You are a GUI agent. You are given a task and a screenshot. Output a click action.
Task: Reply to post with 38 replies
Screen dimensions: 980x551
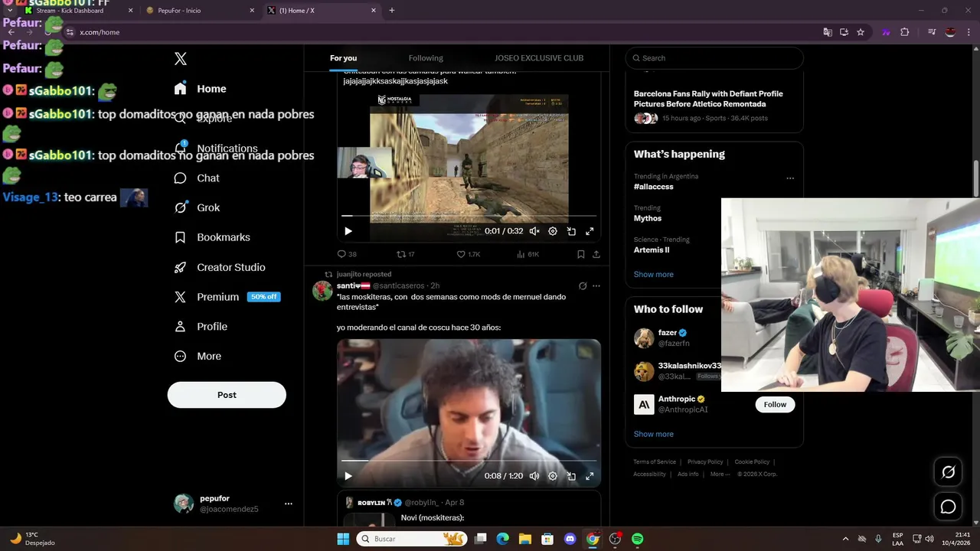(x=347, y=254)
